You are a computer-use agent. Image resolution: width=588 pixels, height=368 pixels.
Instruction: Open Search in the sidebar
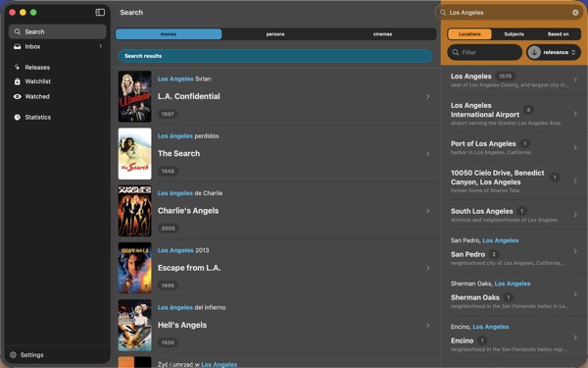pos(58,32)
